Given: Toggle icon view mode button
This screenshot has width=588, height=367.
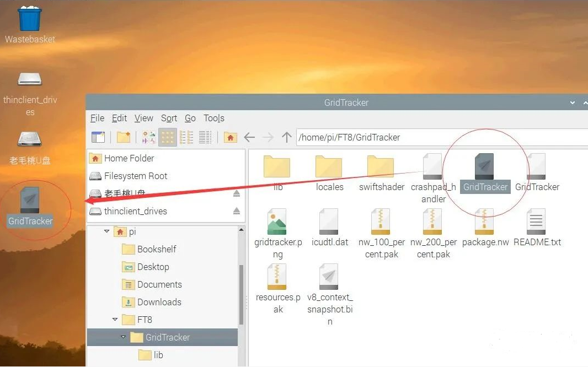Looking at the screenshot, I should [x=168, y=137].
